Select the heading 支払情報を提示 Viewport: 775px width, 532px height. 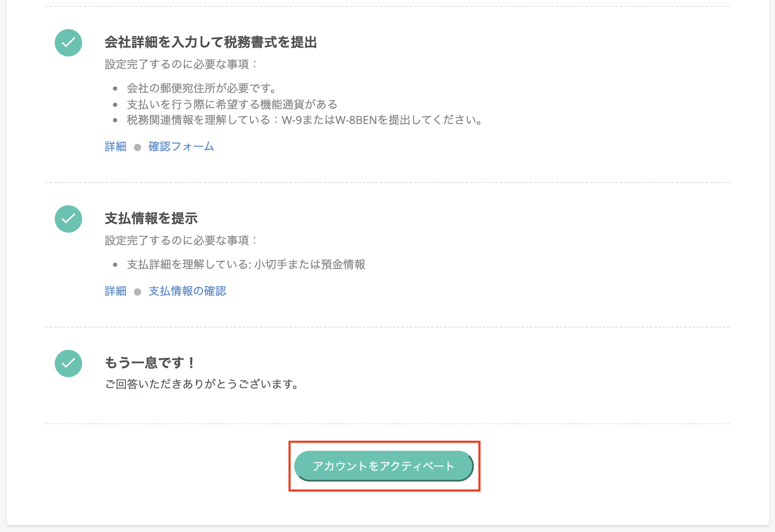point(151,219)
